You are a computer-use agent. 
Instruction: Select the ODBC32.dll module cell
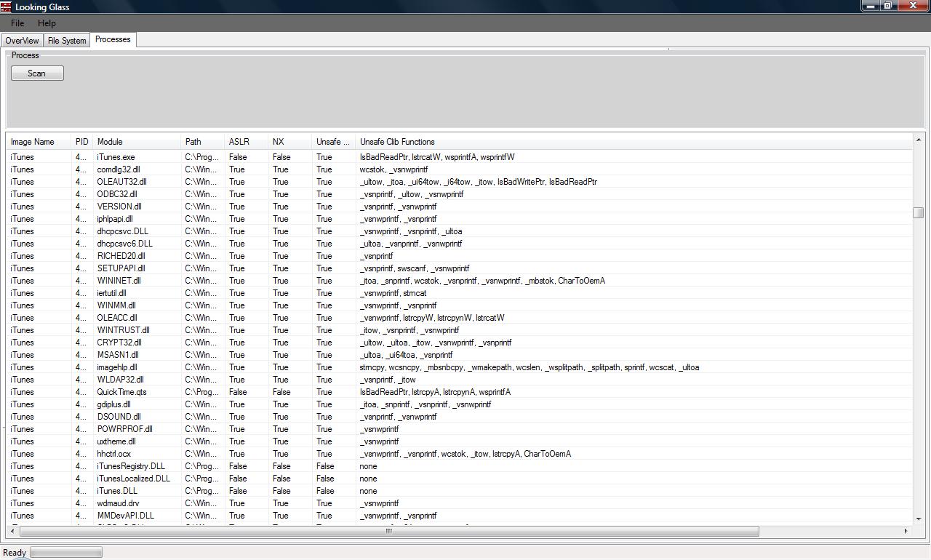click(137, 194)
